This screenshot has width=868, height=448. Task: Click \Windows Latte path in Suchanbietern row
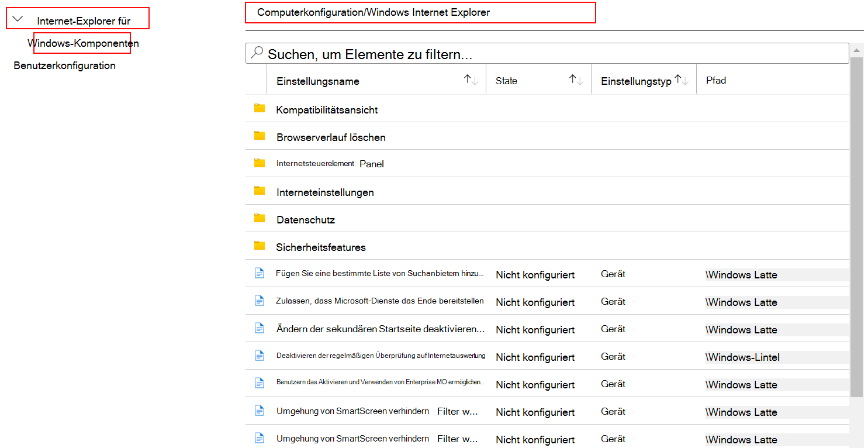point(741,275)
